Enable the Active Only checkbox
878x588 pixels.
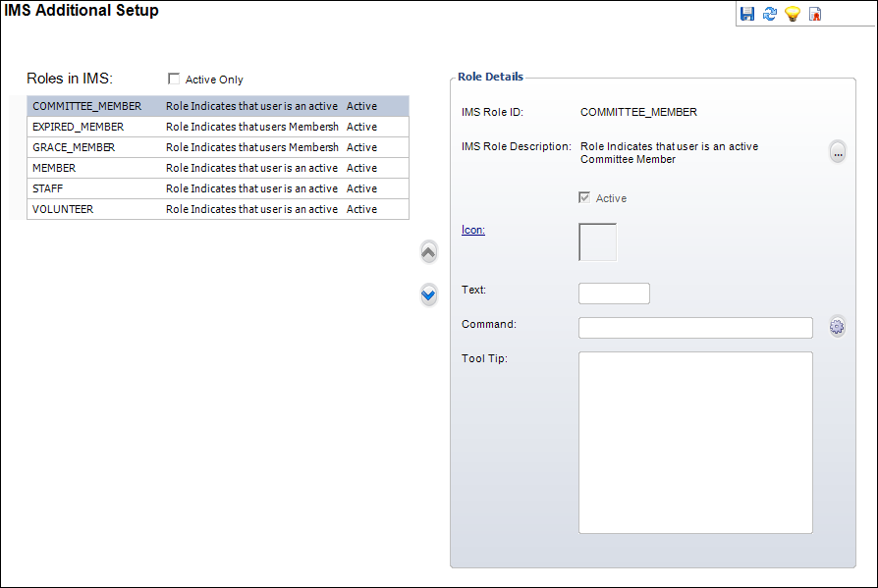pos(174,79)
